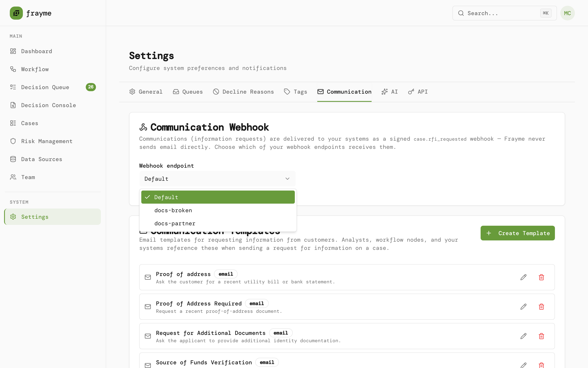Viewport: 588px width, 368px height.
Task: Navigate to Cases
Action: pos(53,123)
